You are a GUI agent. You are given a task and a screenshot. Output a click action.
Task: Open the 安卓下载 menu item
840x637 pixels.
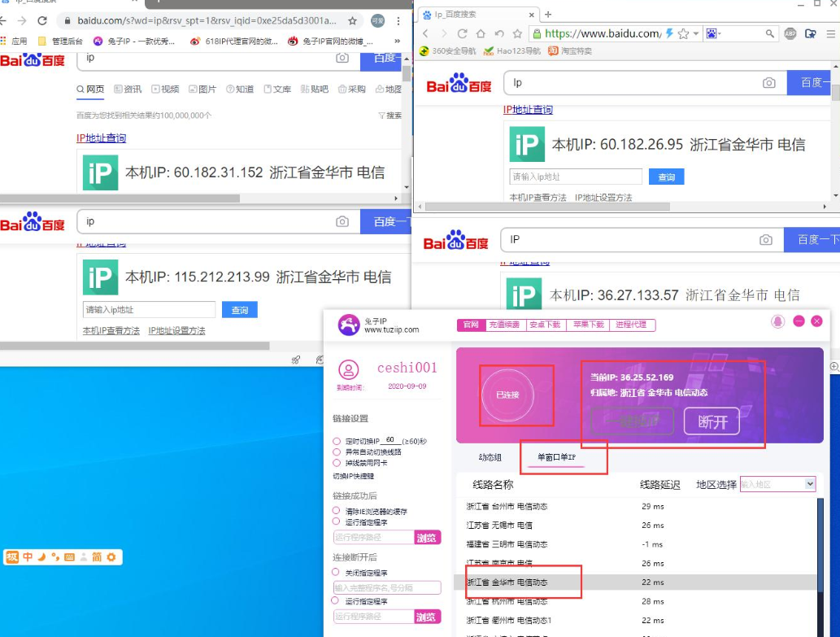[x=545, y=325]
